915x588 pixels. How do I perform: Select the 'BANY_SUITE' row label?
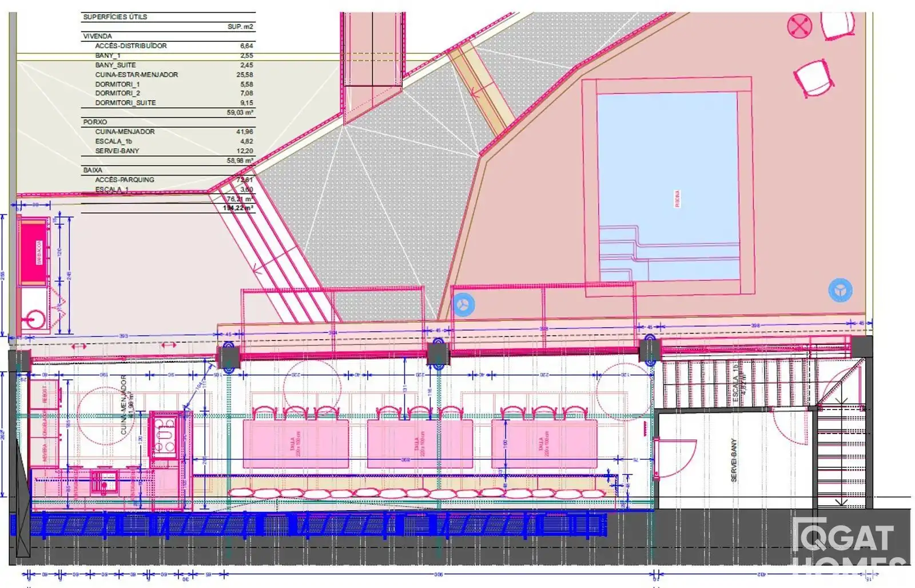116,65
